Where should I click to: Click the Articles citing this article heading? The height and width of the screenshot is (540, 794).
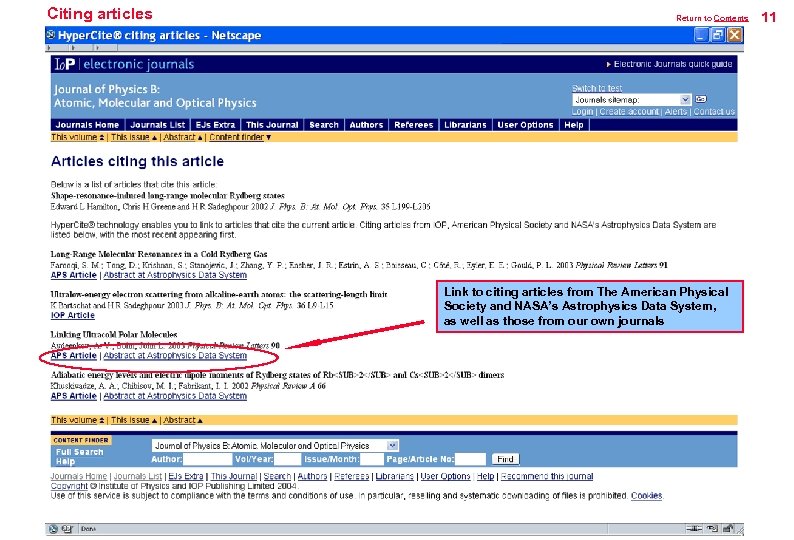pos(137,162)
